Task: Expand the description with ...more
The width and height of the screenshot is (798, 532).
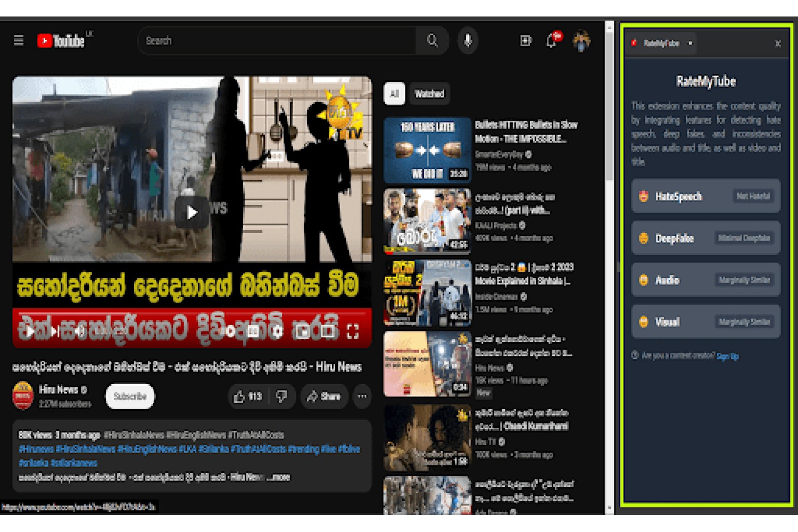Action: pos(278,477)
